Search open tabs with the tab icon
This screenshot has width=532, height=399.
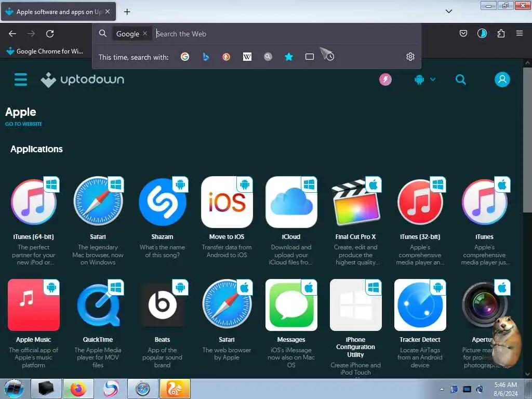point(310,57)
